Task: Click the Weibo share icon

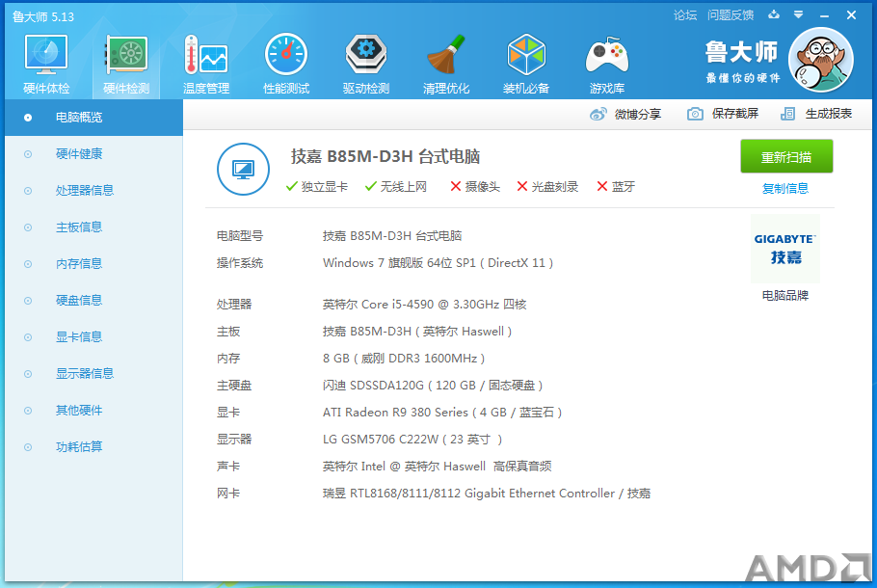Action: (598, 114)
